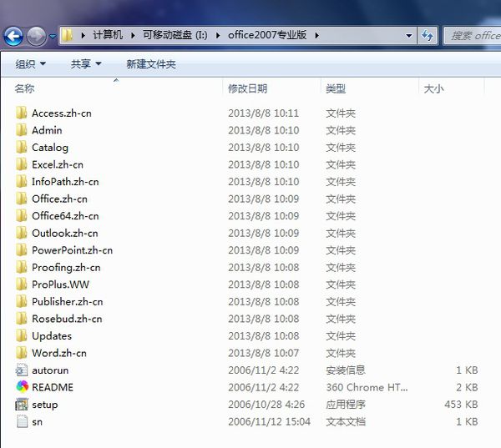501x448 pixels.
Task: Select Publisher.zh-cn folder icon
Action: 22,301
